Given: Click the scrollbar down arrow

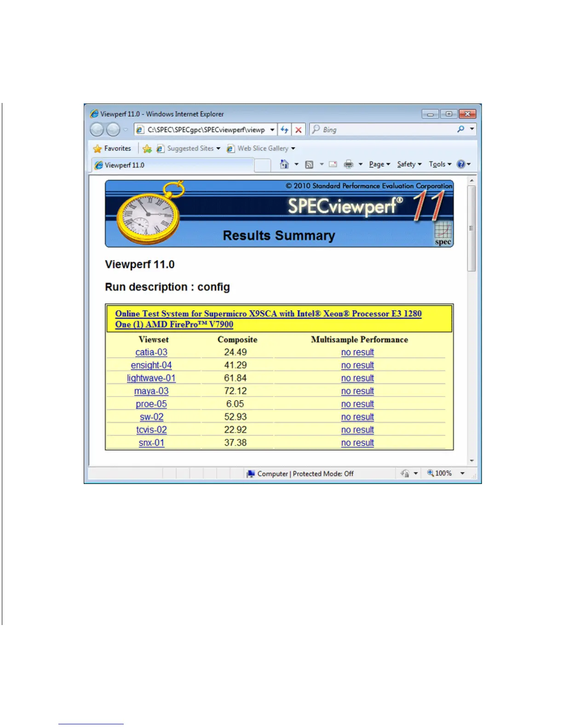Looking at the screenshot, I should 471,461.
